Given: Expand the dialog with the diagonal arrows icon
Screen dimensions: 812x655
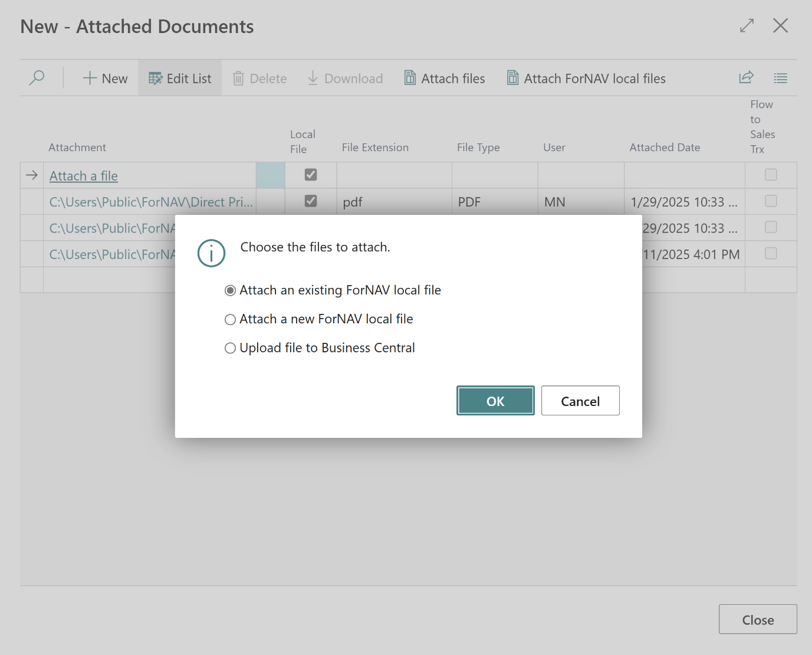Looking at the screenshot, I should (x=747, y=26).
